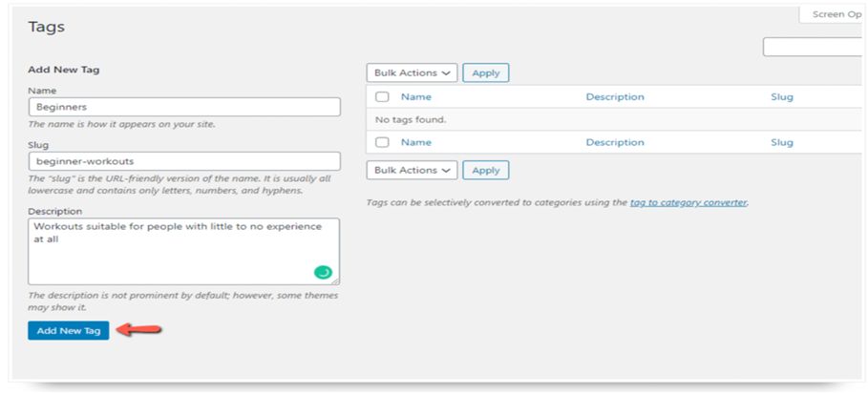
Task: Click the Name column link in table footer
Action: [x=416, y=142]
